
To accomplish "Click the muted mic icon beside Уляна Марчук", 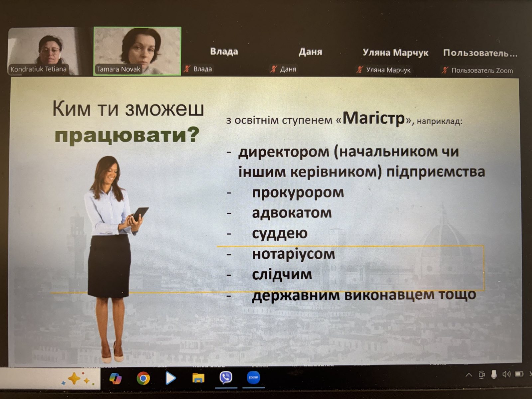I will click(x=359, y=70).
